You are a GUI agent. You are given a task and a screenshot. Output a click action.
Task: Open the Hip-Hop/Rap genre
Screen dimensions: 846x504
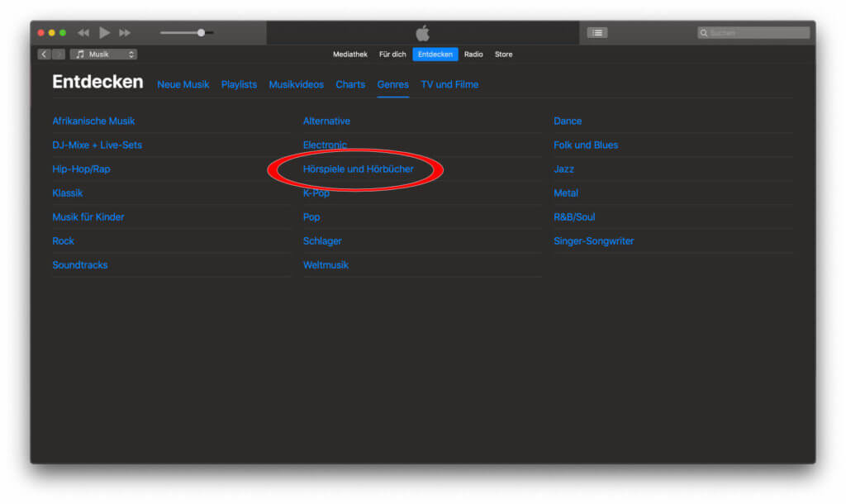(81, 169)
